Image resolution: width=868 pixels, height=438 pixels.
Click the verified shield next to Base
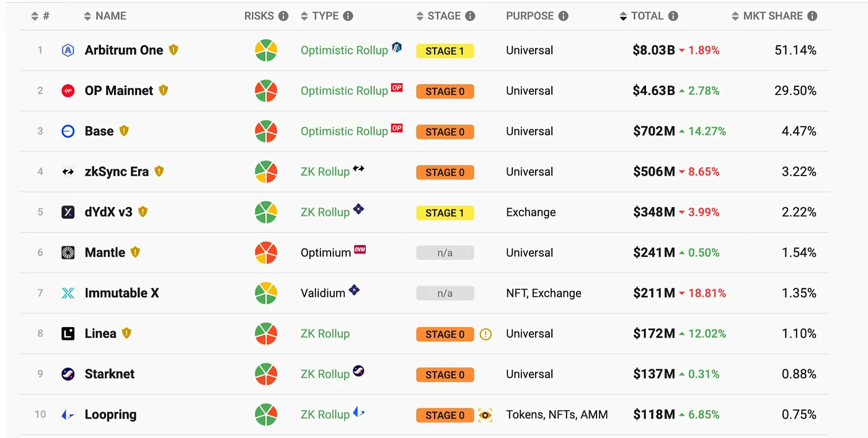coord(124,131)
